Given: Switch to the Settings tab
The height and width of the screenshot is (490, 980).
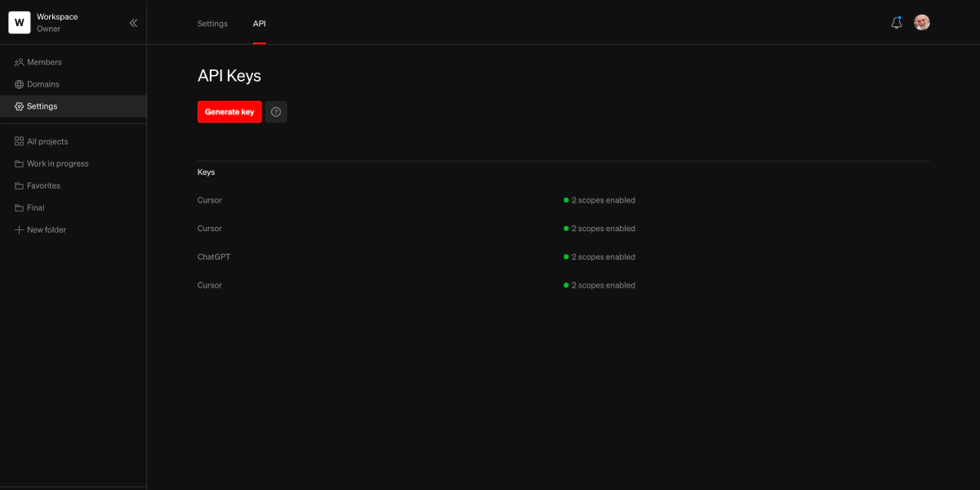Looking at the screenshot, I should coord(212,24).
